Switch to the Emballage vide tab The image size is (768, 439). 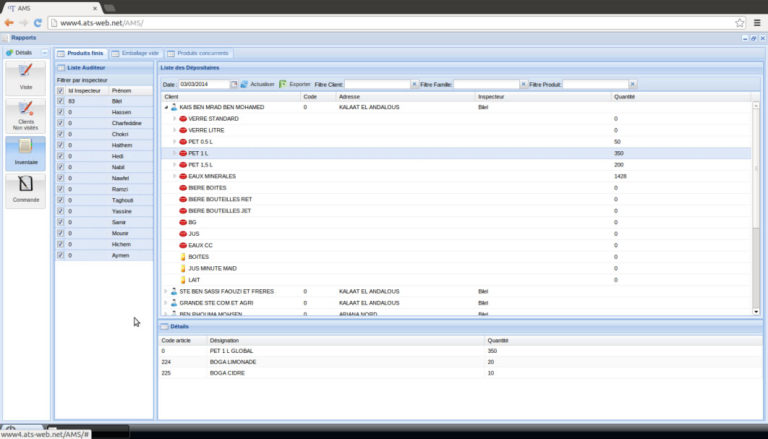[x=138, y=53]
